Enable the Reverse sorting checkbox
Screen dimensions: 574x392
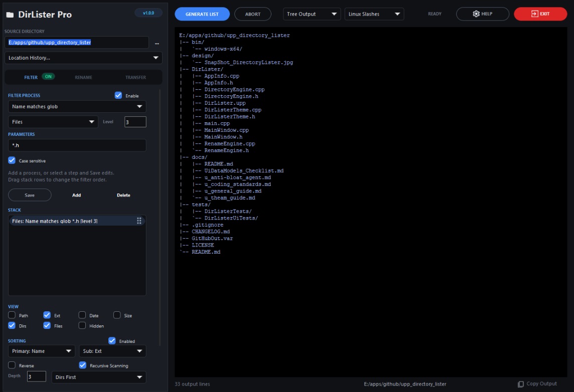coord(12,365)
